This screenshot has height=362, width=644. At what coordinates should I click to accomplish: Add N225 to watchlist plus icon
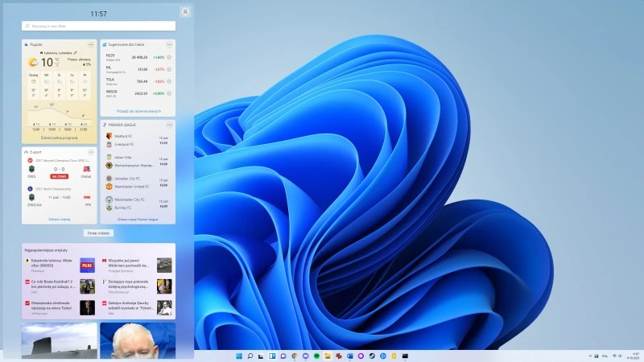(x=169, y=57)
